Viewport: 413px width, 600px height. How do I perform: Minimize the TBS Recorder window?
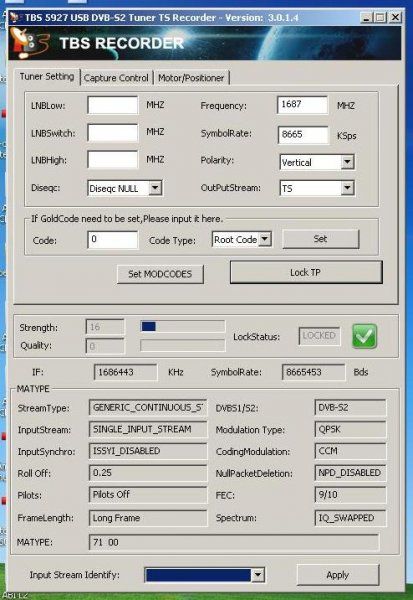click(367, 17)
